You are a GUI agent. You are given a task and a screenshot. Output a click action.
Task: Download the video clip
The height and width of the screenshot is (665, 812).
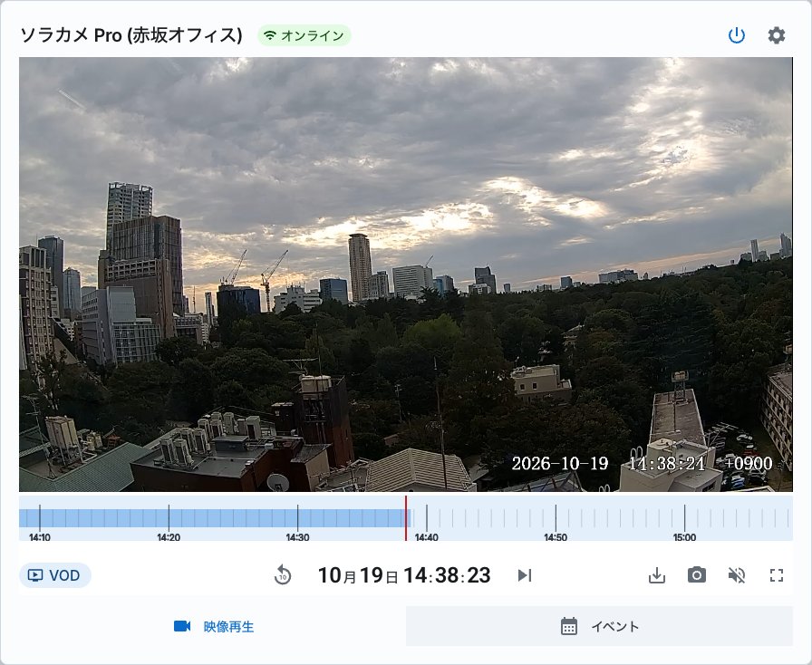(x=657, y=575)
